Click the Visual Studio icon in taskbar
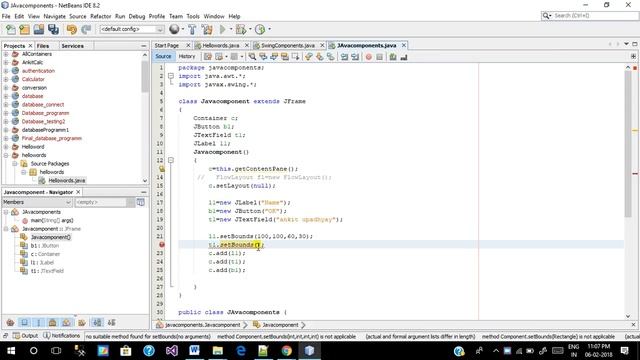This screenshot has height=360, width=640. coord(171,351)
